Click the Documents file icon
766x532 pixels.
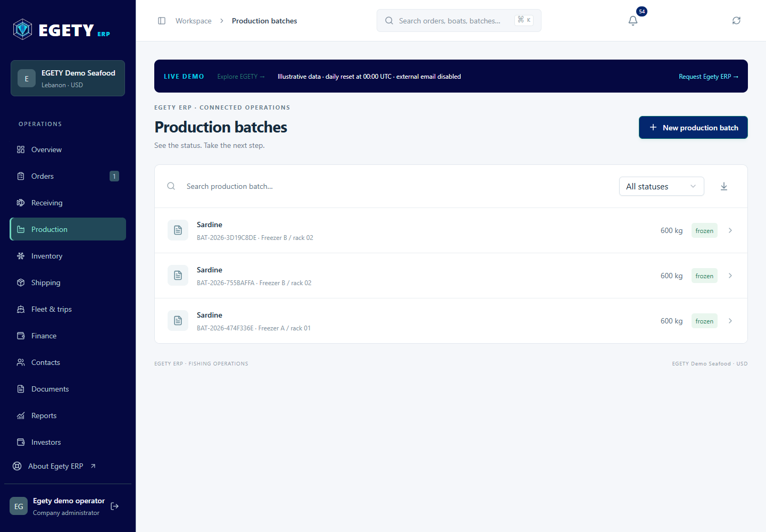pyautogui.click(x=21, y=389)
